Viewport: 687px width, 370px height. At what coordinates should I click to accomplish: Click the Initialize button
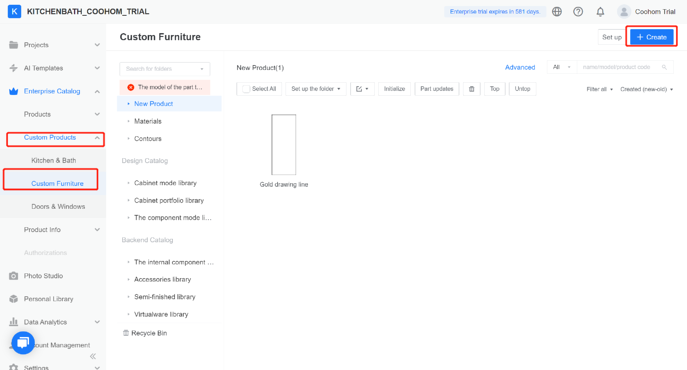tap(394, 89)
